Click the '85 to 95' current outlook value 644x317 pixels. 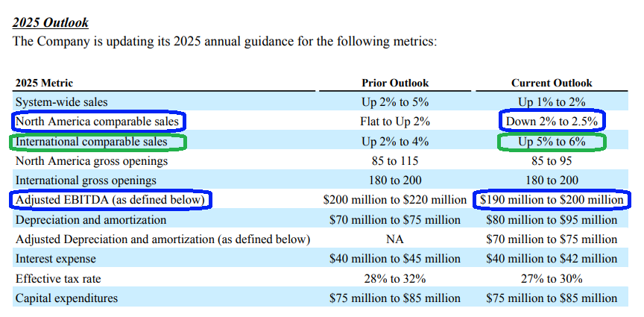pos(552,160)
